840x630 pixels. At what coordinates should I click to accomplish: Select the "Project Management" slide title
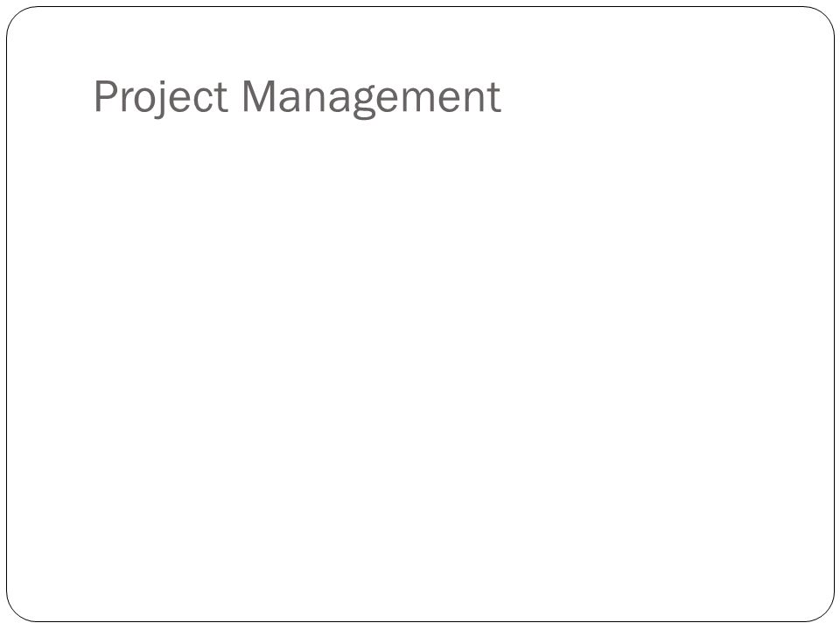tap(297, 97)
